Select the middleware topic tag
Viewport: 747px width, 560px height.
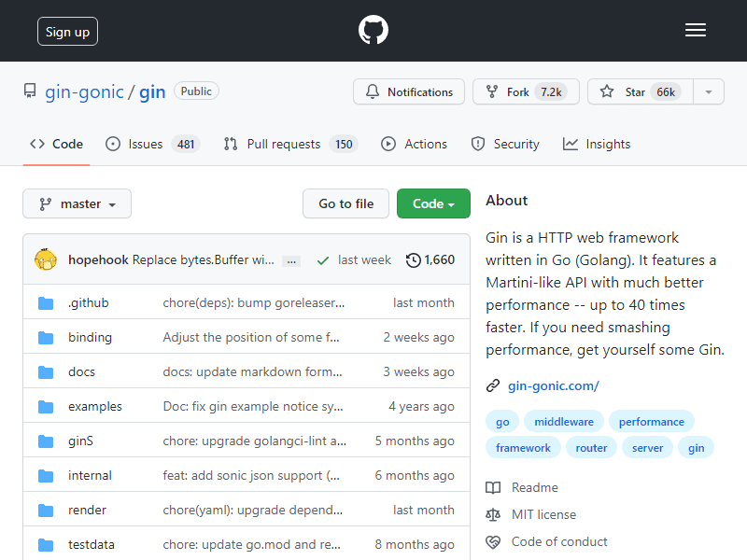tap(564, 422)
